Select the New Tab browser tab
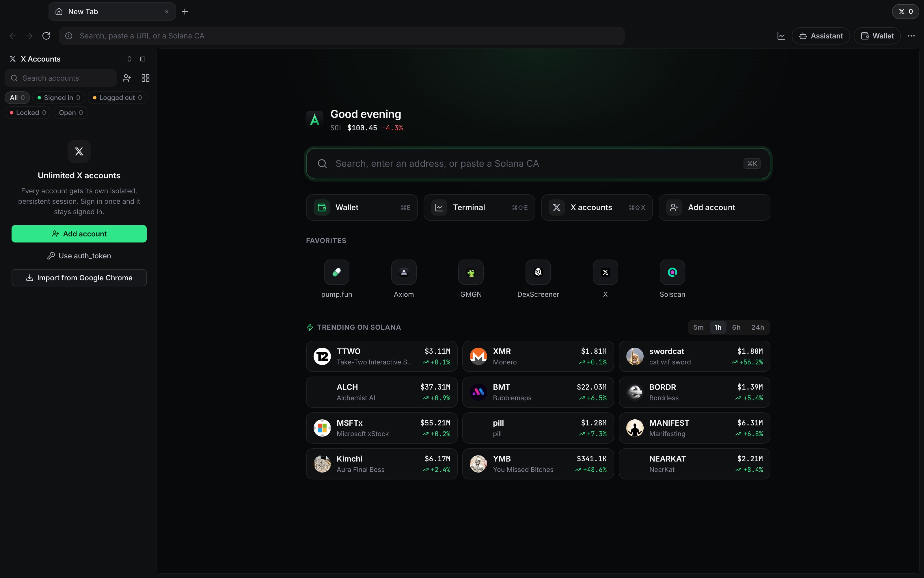The height and width of the screenshot is (578, 924). point(112,12)
